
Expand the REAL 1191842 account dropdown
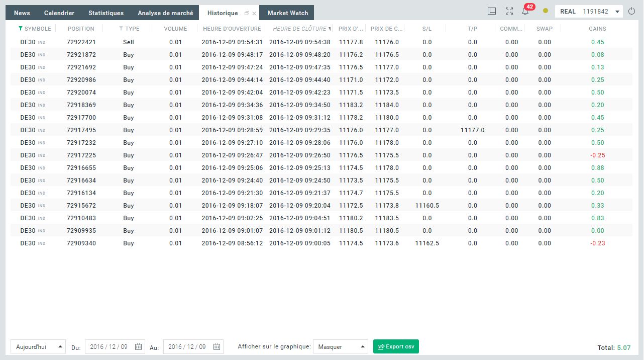pyautogui.click(x=589, y=11)
